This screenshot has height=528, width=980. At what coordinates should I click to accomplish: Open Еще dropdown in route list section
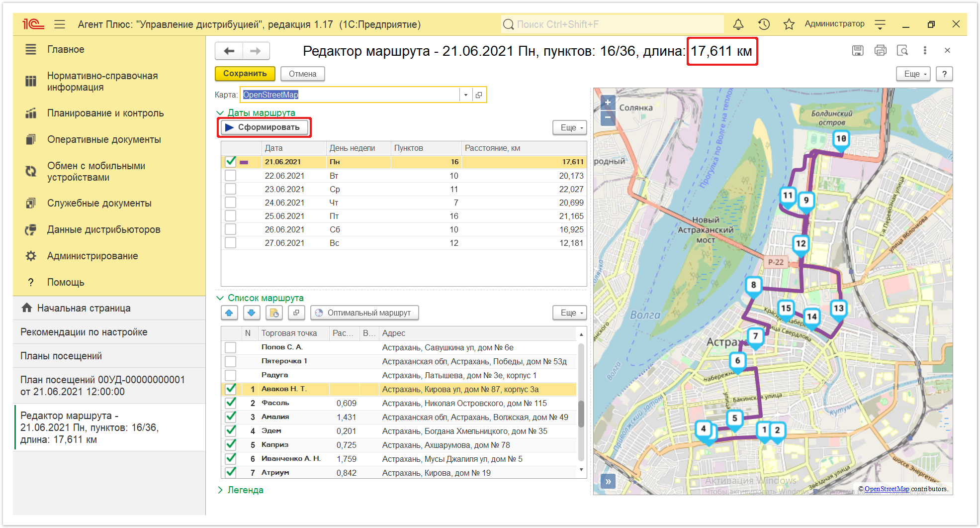570,313
